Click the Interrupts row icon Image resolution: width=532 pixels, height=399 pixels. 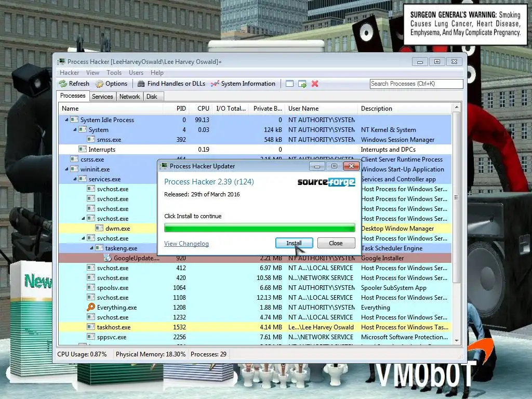click(83, 149)
